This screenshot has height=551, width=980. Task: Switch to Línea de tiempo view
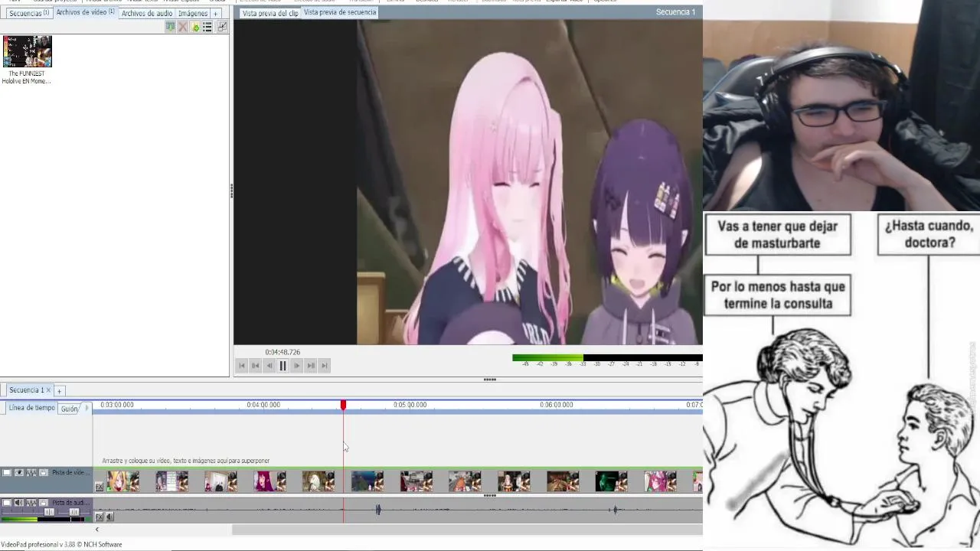31,408
